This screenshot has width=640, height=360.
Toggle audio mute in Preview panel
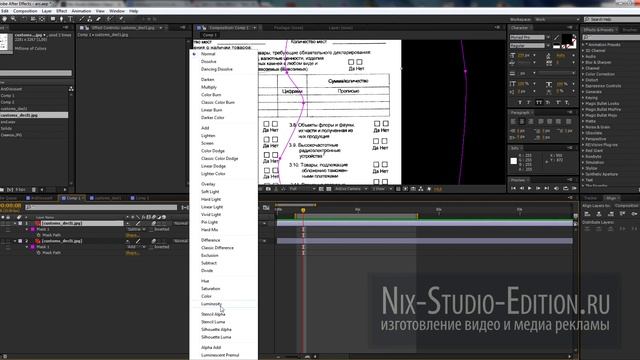(556, 188)
